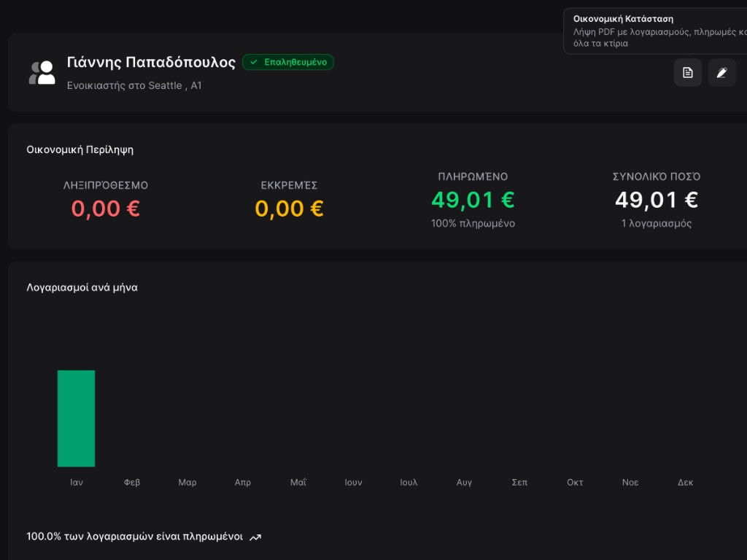Image resolution: width=747 pixels, height=560 pixels.
Task: Click the financial statement document icon
Action: 687,73
